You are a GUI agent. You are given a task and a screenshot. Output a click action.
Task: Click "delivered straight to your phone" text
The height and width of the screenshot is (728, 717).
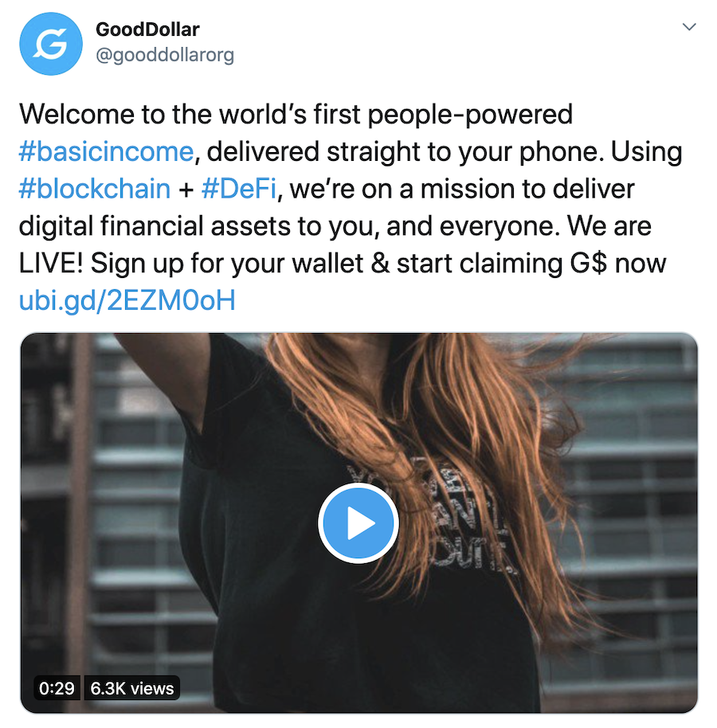pyautogui.click(x=402, y=152)
